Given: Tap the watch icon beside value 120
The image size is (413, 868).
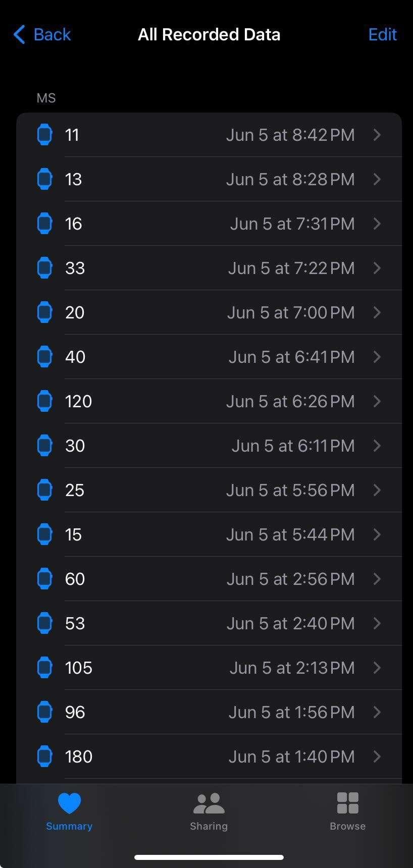Looking at the screenshot, I should click(x=45, y=401).
